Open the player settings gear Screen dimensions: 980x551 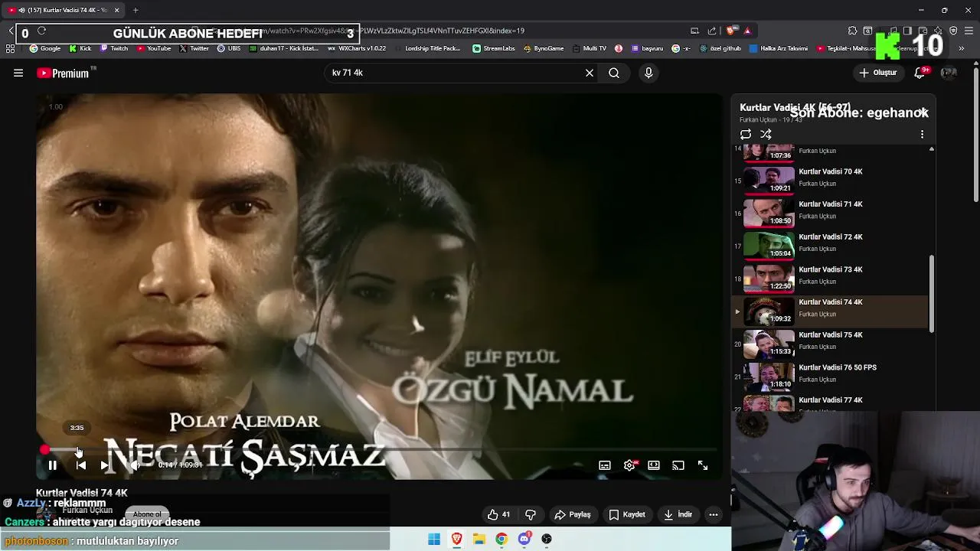(629, 465)
